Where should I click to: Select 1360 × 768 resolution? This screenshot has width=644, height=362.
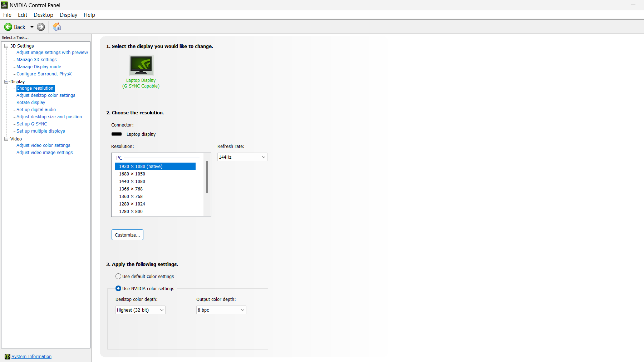pyautogui.click(x=155, y=196)
